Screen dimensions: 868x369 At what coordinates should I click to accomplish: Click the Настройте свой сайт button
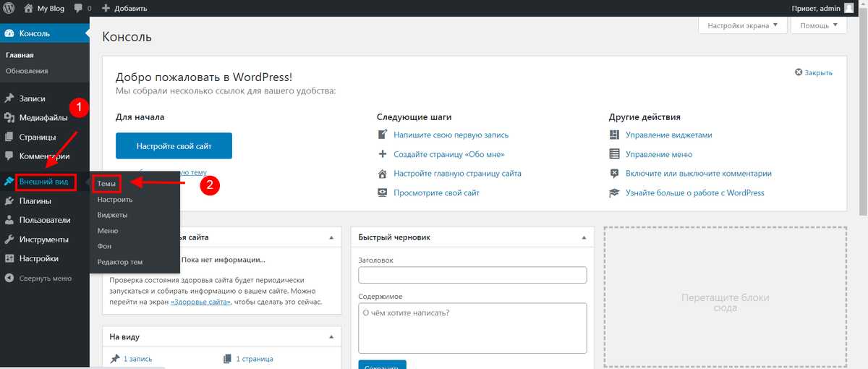[174, 145]
